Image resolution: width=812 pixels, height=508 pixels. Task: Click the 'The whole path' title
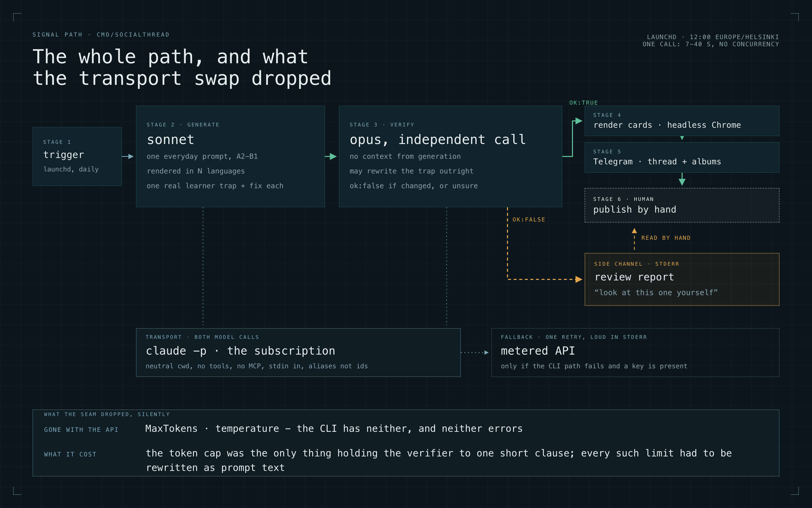pos(182,67)
